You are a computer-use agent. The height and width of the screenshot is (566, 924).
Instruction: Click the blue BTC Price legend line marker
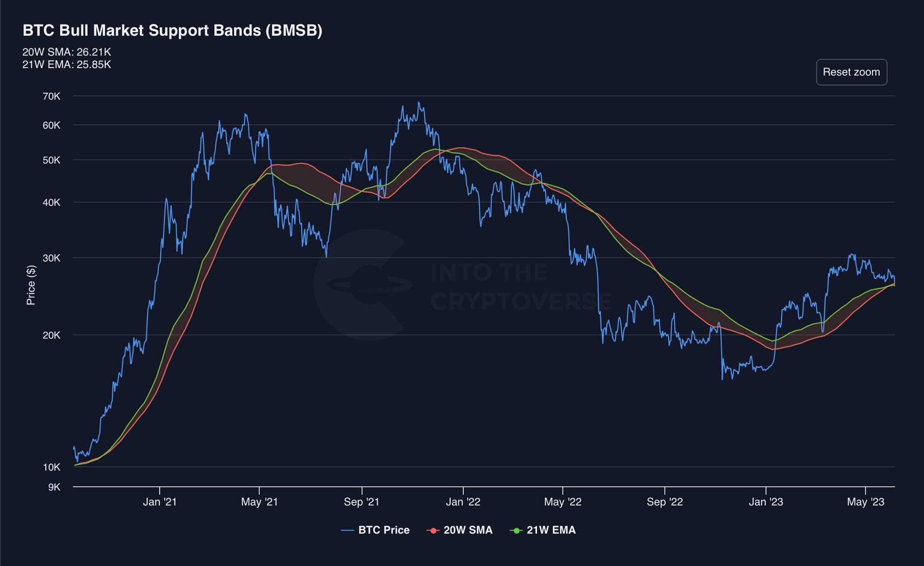coord(347,530)
